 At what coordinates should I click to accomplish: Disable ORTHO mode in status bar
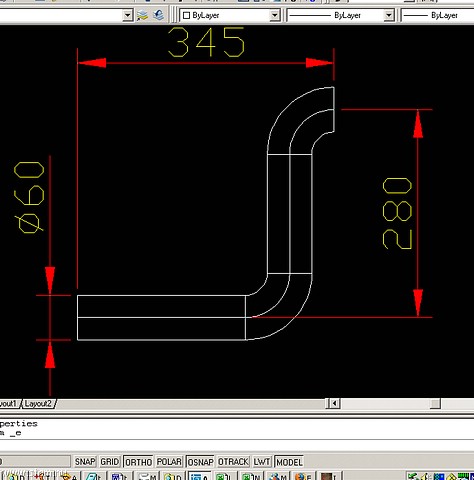point(138,462)
